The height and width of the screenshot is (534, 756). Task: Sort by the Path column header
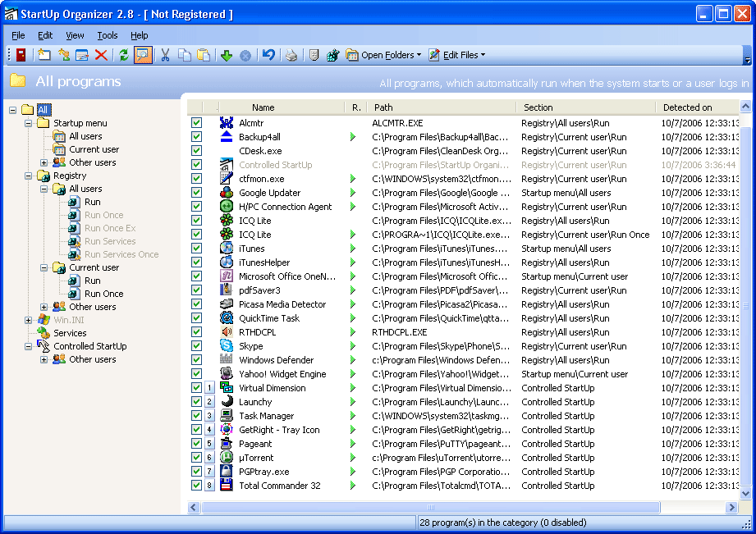pos(441,107)
